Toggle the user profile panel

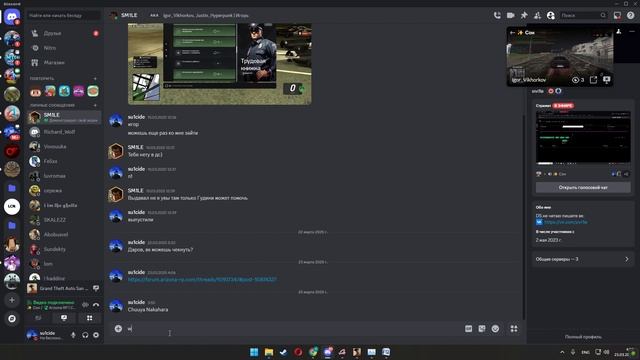[551, 15]
